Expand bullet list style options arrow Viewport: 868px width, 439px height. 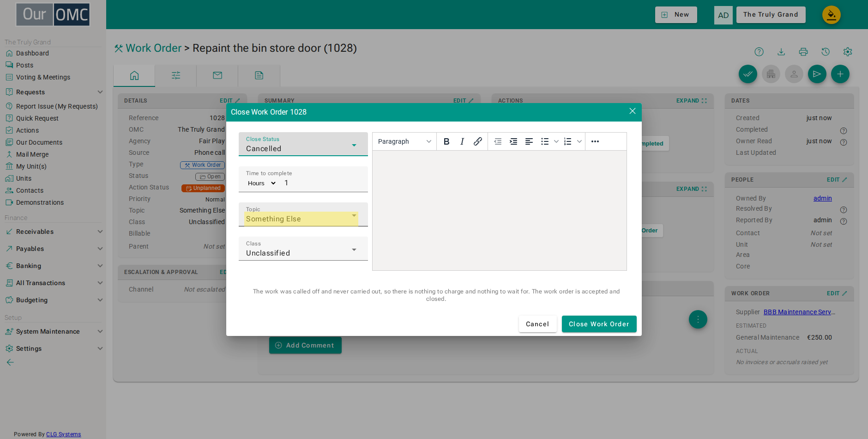click(x=556, y=141)
